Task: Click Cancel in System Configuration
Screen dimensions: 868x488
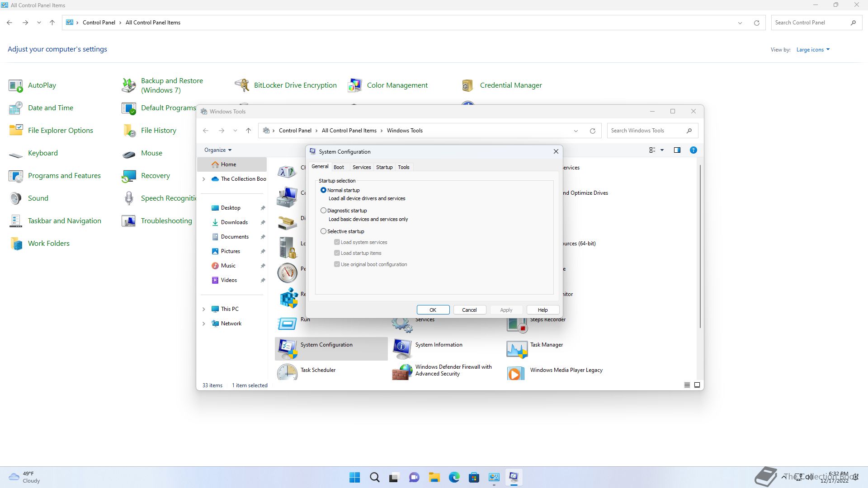Action: [x=469, y=310]
